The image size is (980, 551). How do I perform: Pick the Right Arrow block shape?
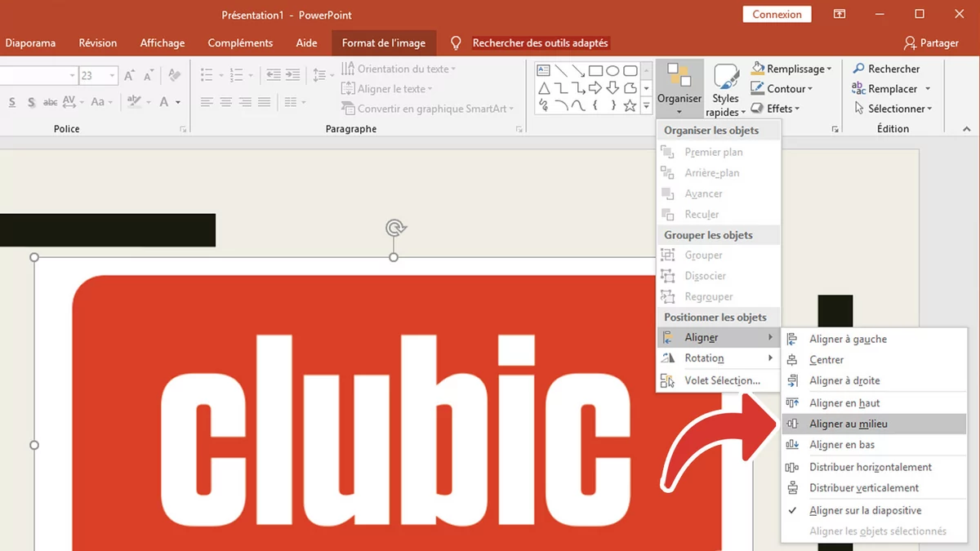click(595, 88)
